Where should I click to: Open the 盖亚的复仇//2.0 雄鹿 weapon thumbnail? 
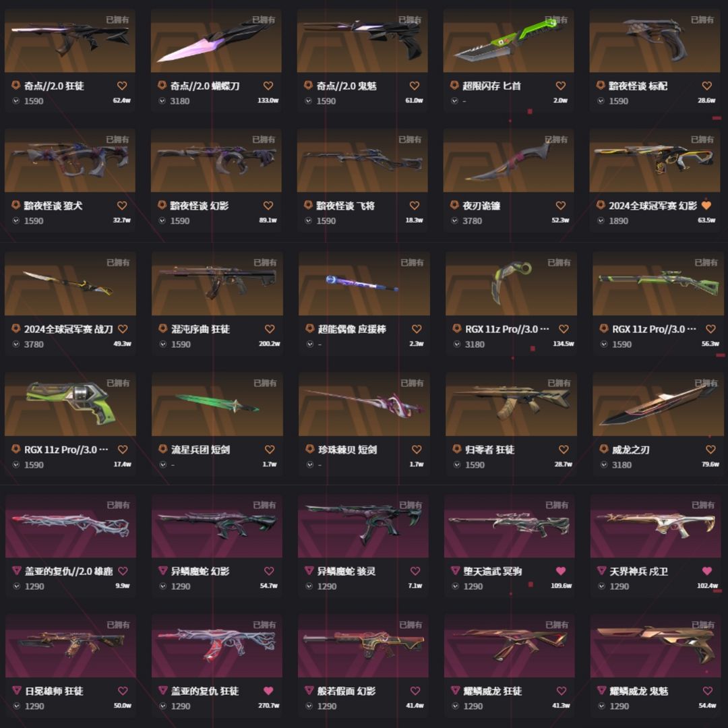71,526
